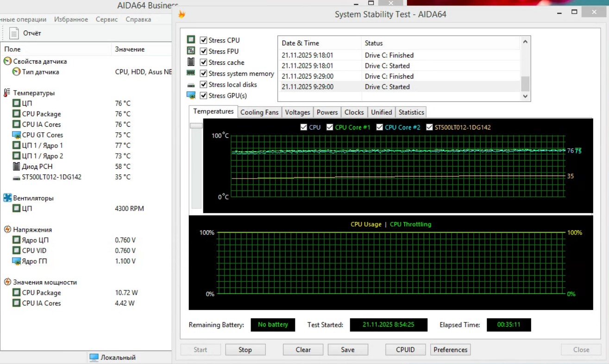
Task: Click the thermometer icon beside Температуры
Action: 7,93
